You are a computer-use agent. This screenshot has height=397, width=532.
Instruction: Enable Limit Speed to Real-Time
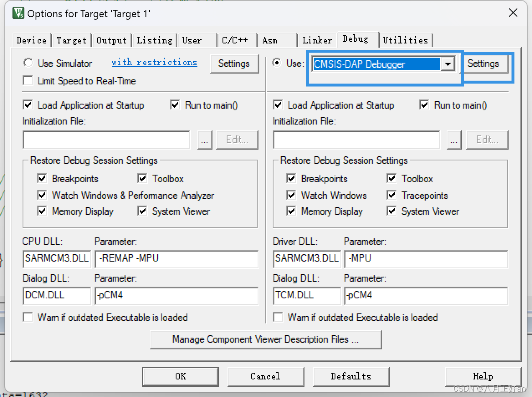(28, 81)
